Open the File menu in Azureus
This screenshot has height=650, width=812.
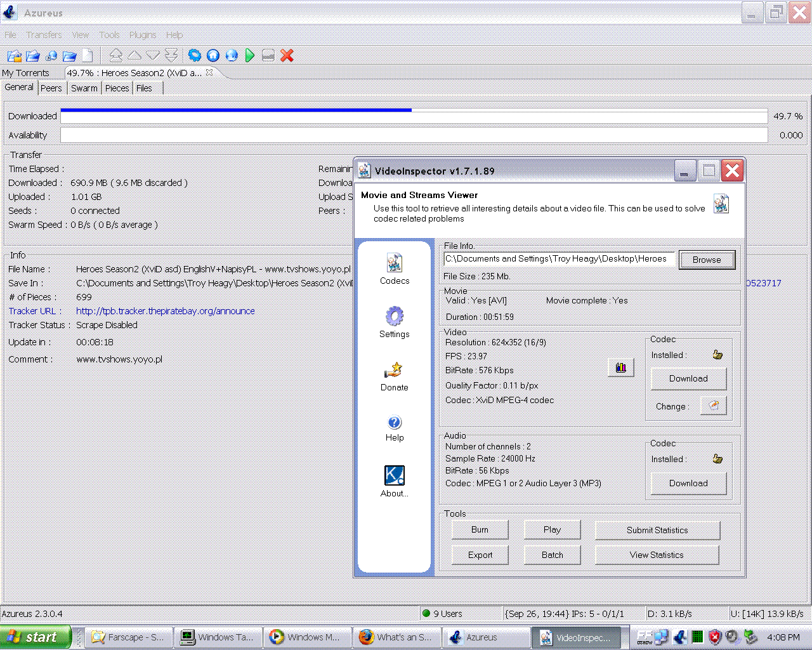(10, 35)
